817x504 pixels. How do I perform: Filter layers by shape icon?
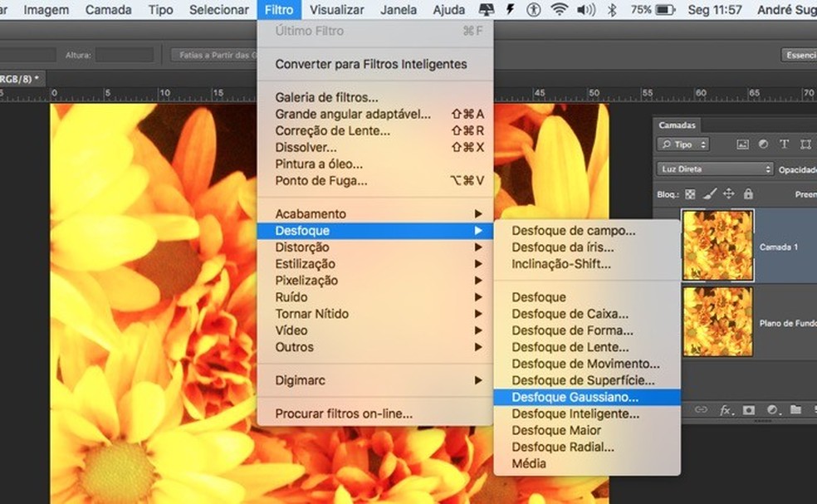(805, 144)
